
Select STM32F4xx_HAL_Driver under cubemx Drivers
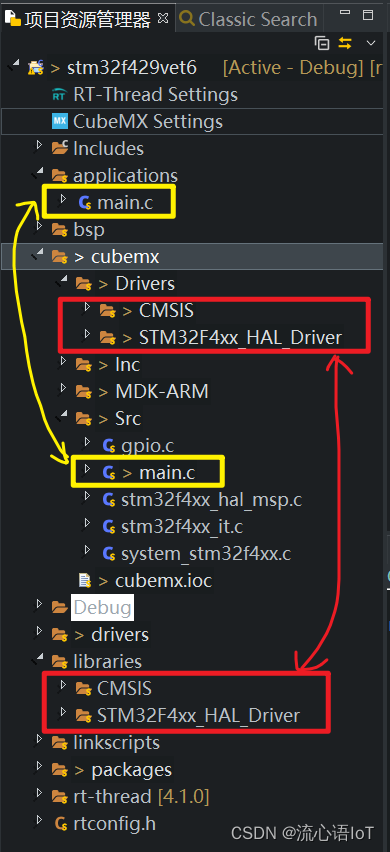240,337
